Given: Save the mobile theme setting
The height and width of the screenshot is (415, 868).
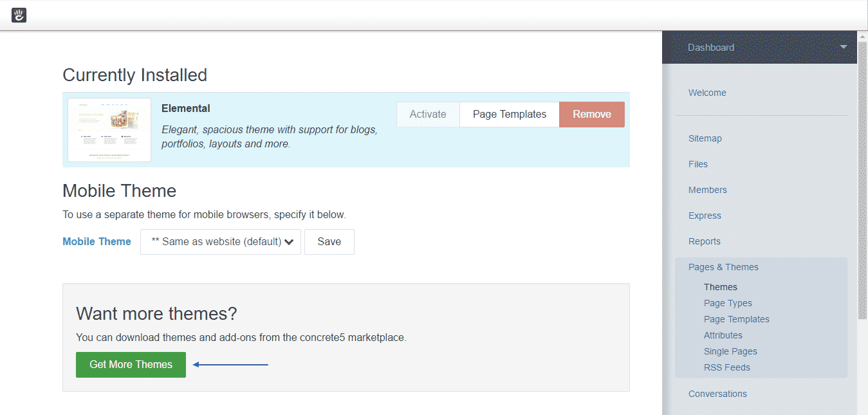Looking at the screenshot, I should point(329,242).
